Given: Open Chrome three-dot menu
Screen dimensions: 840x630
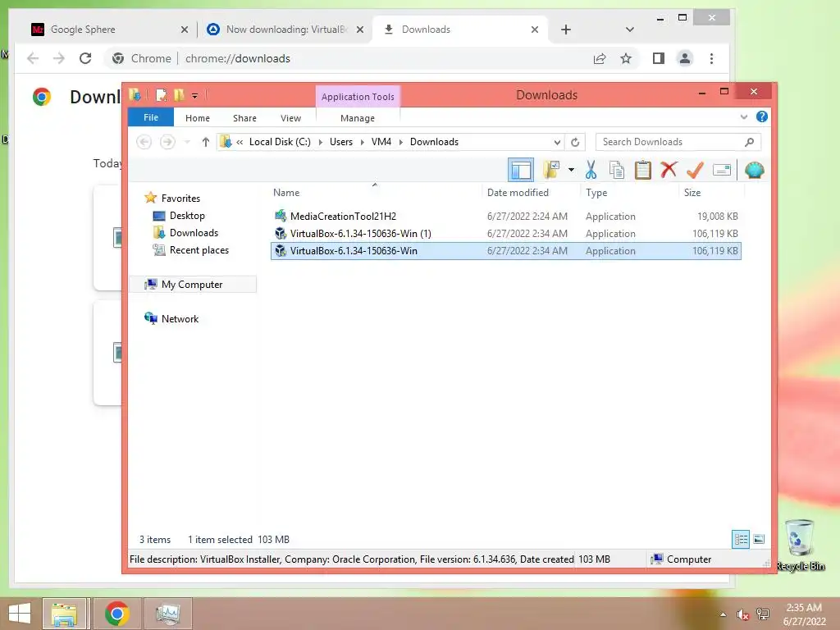Looking at the screenshot, I should click(x=711, y=58).
